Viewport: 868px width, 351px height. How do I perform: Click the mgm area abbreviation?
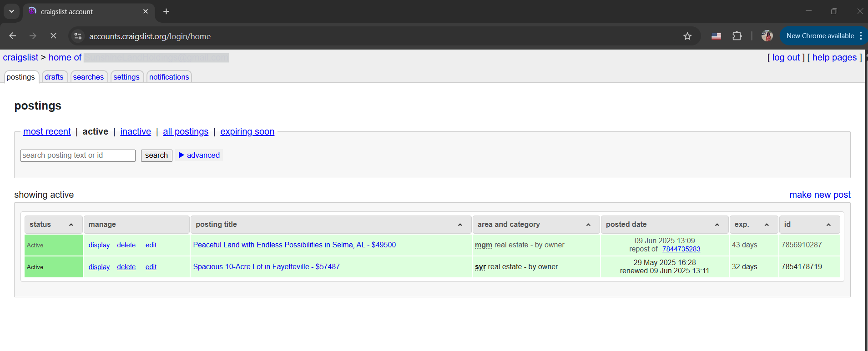click(x=484, y=245)
